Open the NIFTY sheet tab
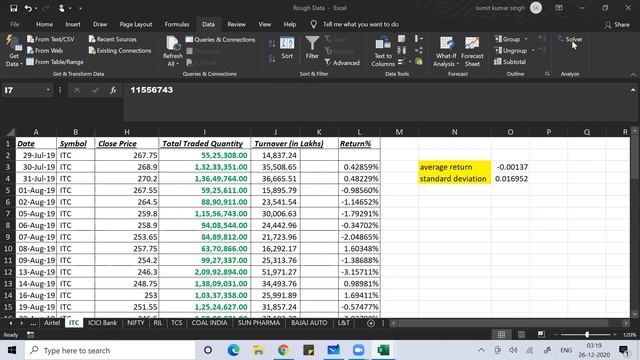Image resolution: width=640 pixels, height=360 pixels. tap(136, 323)
